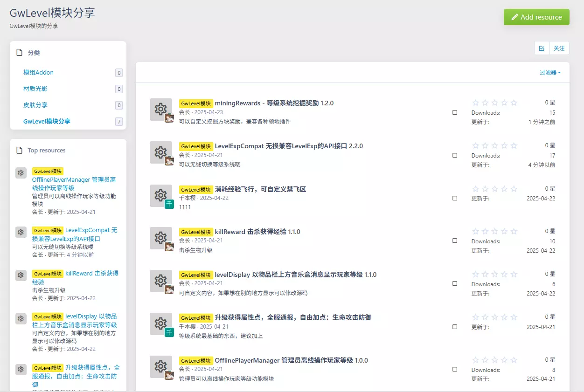Click the levelDisplay resource gear icon in main list

pyautogui.click(x=160, y=281)
